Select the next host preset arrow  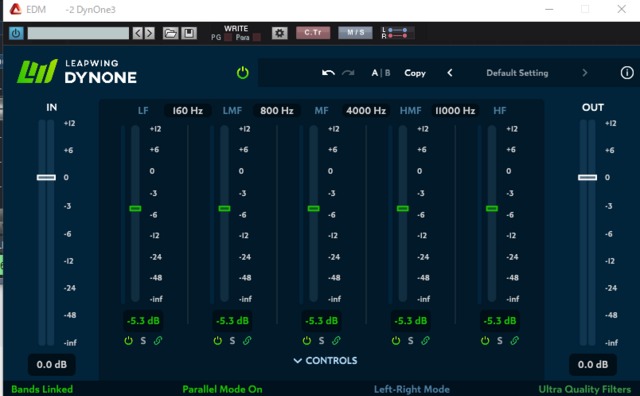click(x=150, y=33)
